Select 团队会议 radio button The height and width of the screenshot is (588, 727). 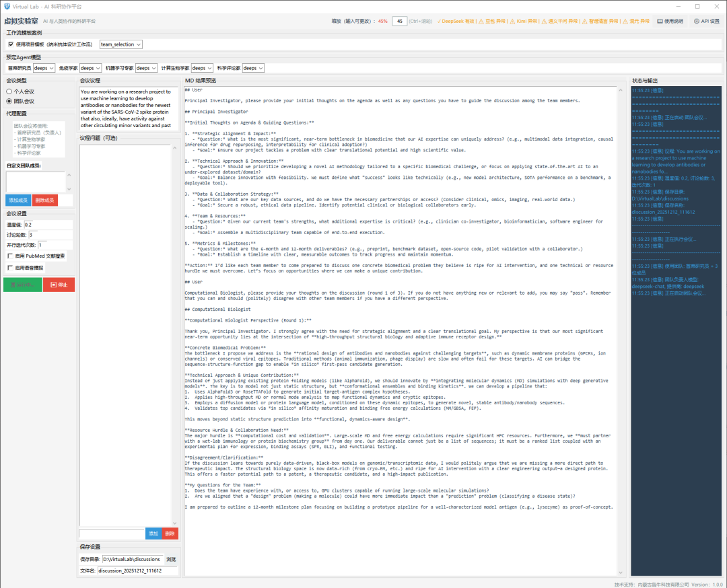[x=9, y=101]
